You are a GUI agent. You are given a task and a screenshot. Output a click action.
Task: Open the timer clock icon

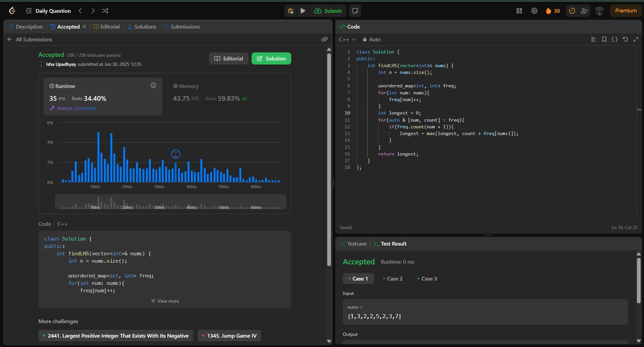(572, 11)
